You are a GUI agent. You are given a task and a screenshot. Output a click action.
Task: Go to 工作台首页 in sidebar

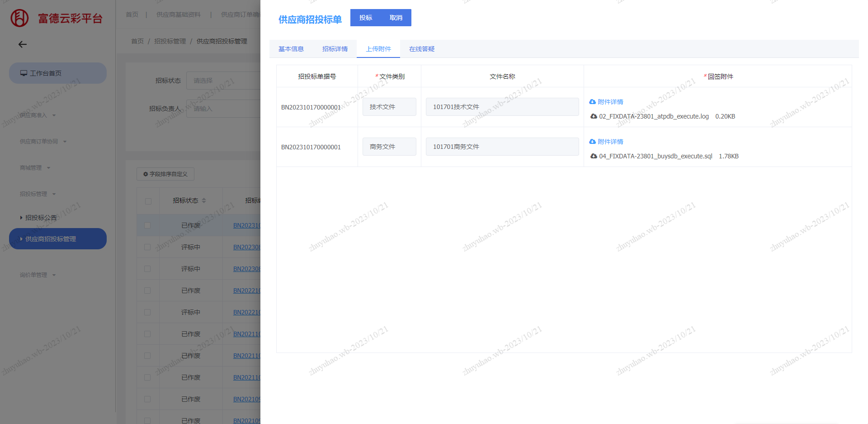[58, 73]
